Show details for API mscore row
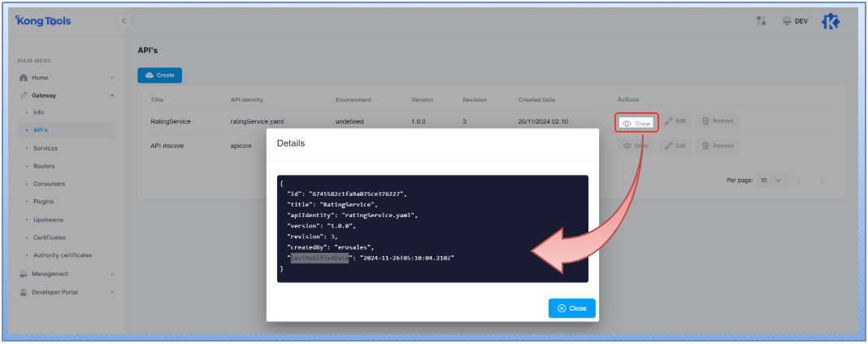Image resolution: width=868 pixels, height=344 pixels. coord(636,146)
